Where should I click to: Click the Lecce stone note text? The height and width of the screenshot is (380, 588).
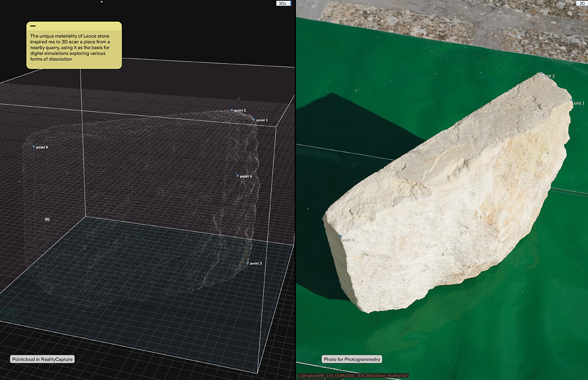click(x=73, y=48)
